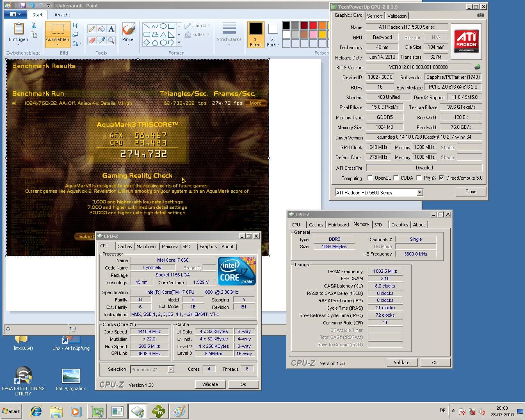
Task: Open the Processor #1 selection dropdown in CPU-Z
Action: point(171,370)
